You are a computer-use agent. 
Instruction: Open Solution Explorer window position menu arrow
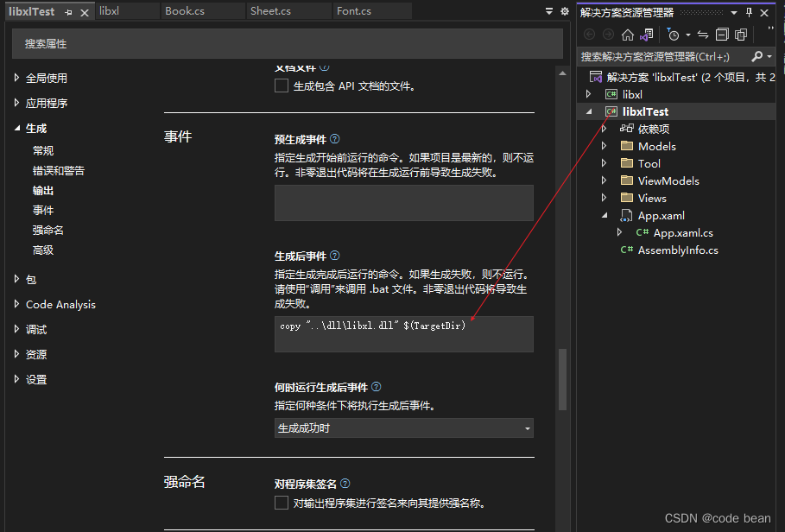click(x=734, y=13)
